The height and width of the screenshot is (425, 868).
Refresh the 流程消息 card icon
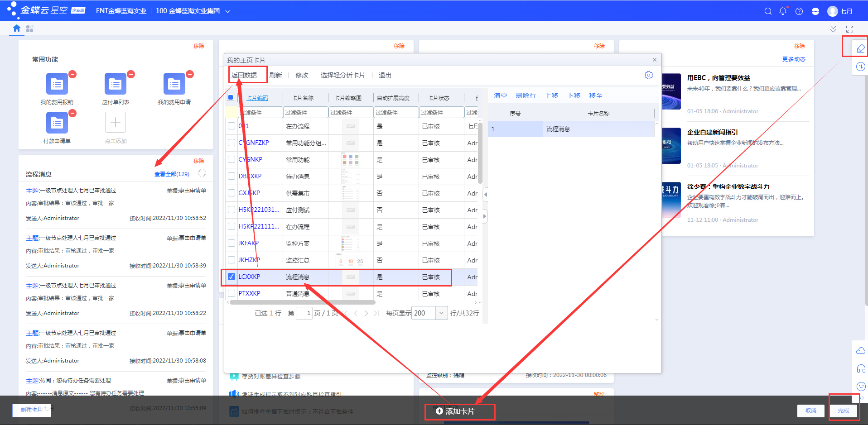click(202, 173)
